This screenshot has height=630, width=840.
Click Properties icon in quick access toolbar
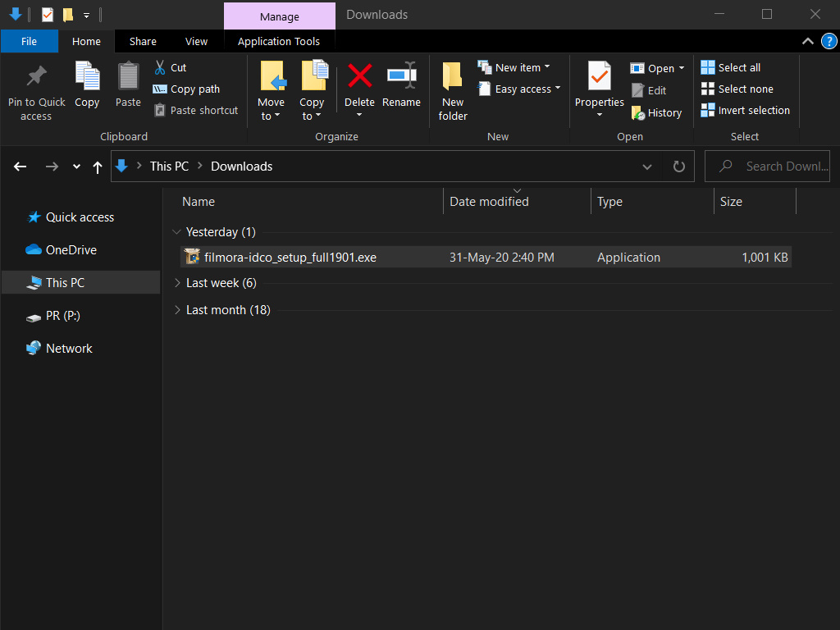pyautogui.click(x=47, y=15)
